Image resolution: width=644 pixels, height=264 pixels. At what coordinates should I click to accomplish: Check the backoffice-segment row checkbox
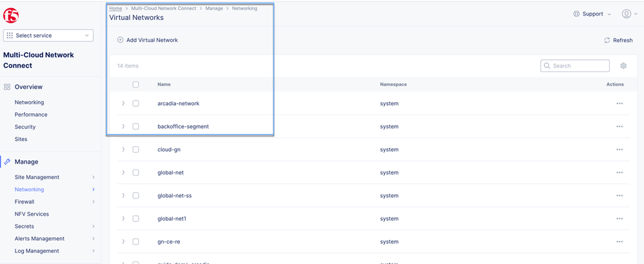pos(136,127)
